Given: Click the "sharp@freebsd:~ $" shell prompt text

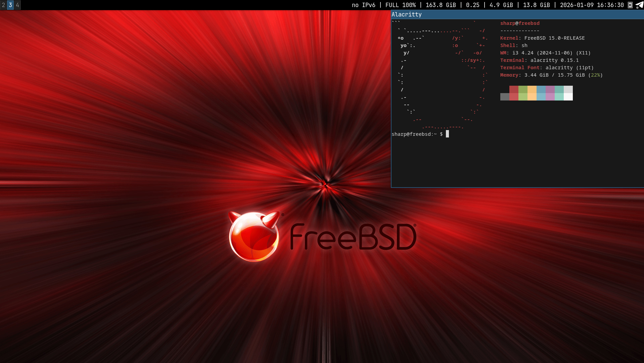Looking at the screenshot, I should tap(417, 134).
